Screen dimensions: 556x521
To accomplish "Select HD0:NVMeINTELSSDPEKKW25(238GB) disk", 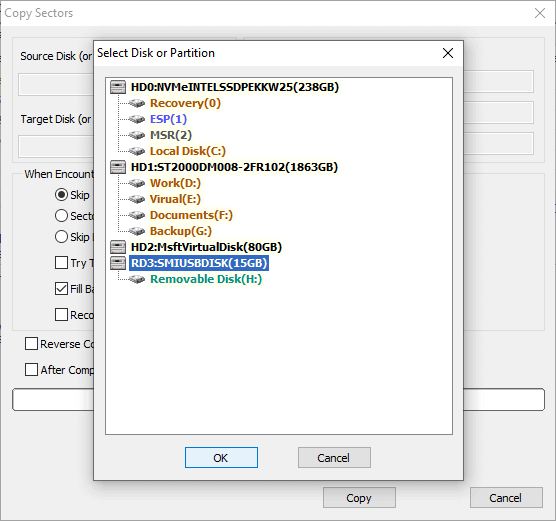I will [235, 87].
